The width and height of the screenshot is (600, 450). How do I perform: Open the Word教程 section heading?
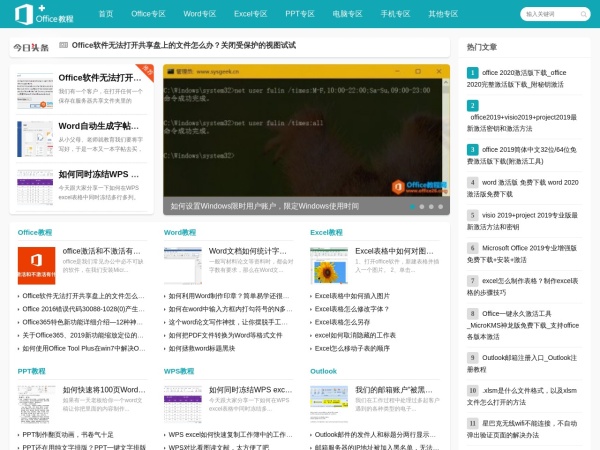[180, 232]
